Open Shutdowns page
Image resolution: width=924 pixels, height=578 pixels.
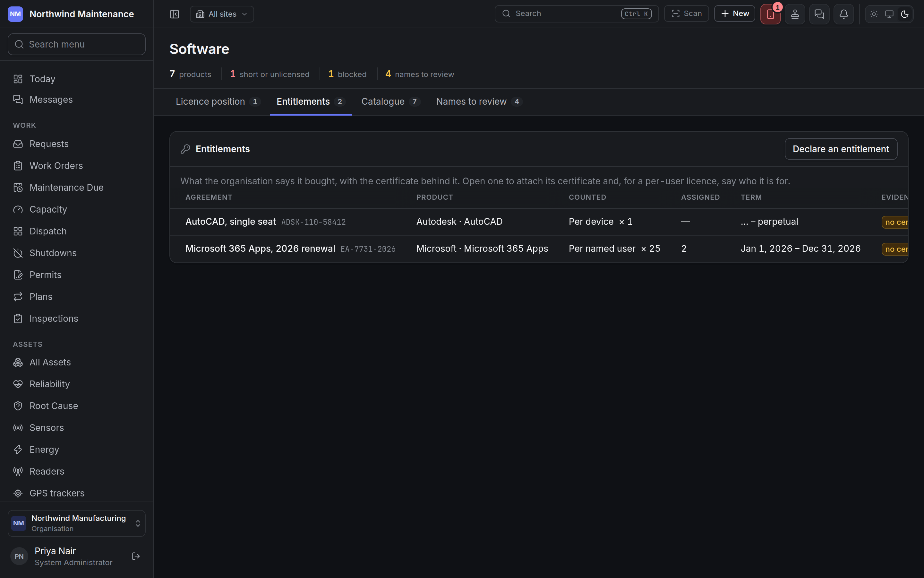[x=77, y=253]
